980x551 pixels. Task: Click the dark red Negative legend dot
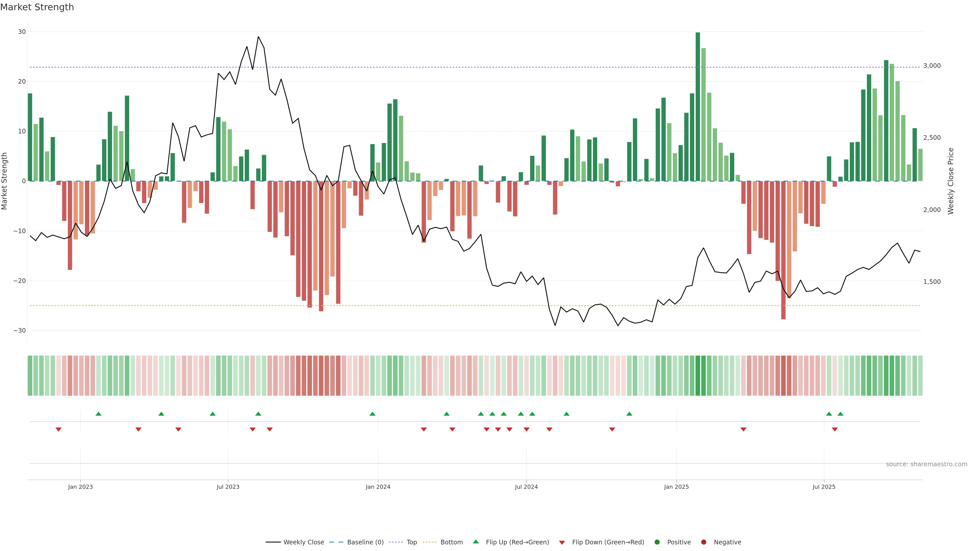(703, 542)
